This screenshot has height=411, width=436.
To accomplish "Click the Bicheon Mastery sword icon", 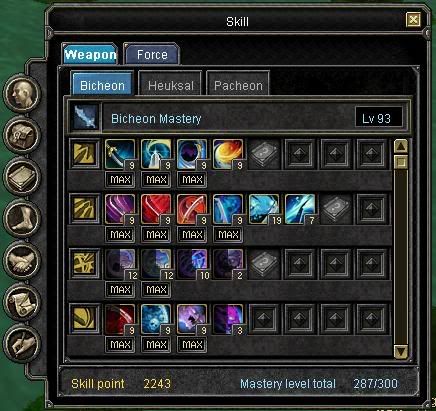I will tap(86, 117).
